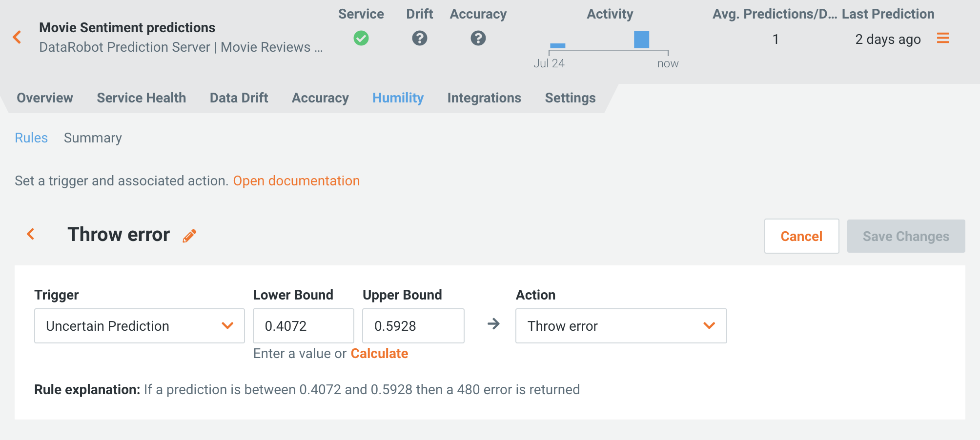Click the Open documentation link

296,181
